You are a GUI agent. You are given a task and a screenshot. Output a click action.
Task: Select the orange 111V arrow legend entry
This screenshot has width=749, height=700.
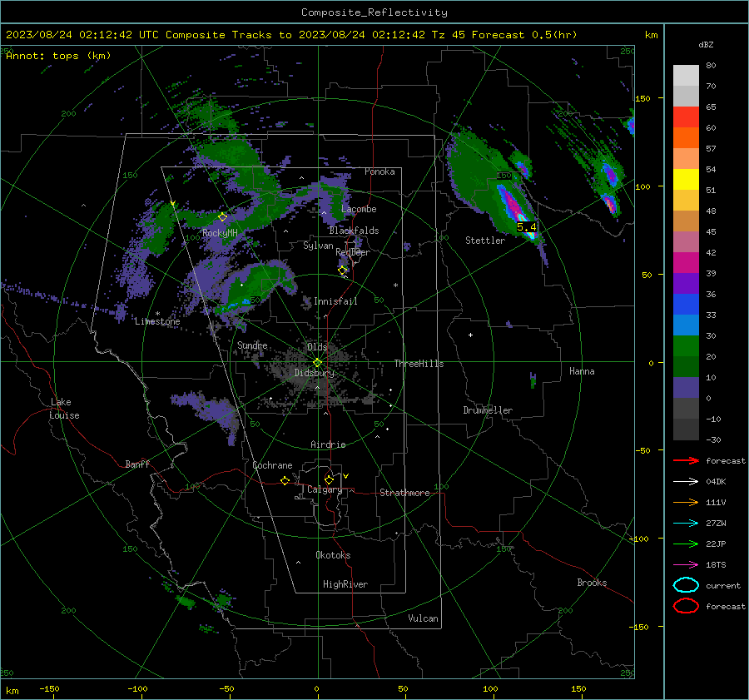point(686,502)
